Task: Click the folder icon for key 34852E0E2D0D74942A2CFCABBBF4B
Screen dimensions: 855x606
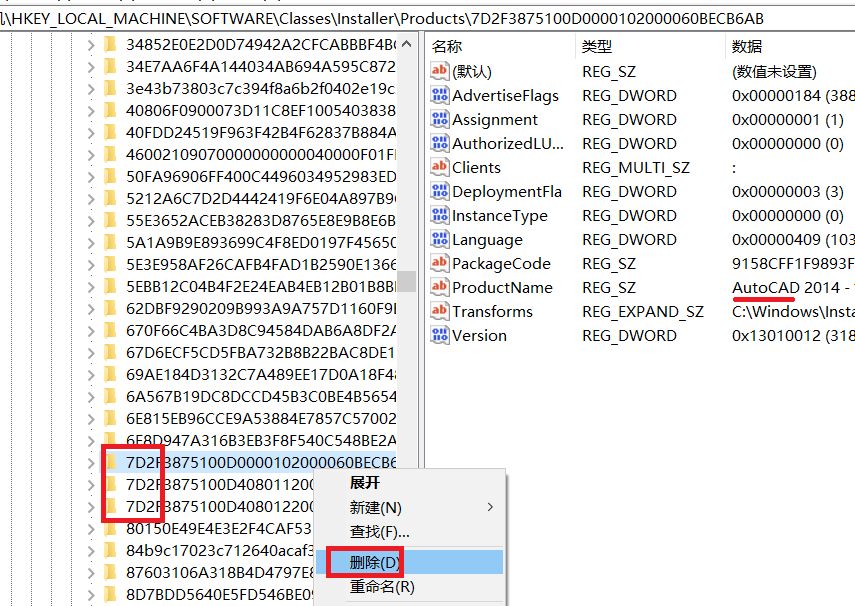Action: (x=110, y=45)
